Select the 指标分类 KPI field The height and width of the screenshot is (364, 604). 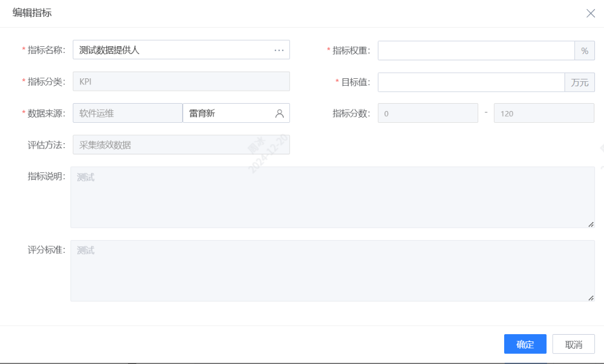pos(181,82)
